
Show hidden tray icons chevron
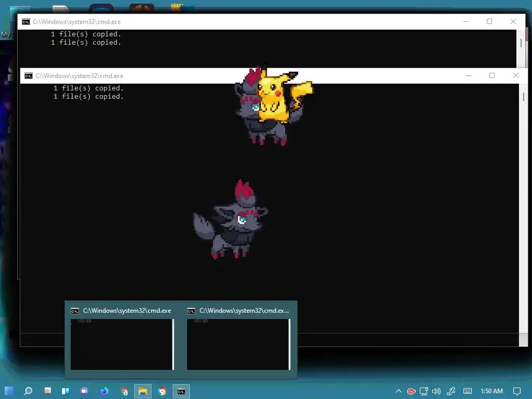(x=398, y=391)
